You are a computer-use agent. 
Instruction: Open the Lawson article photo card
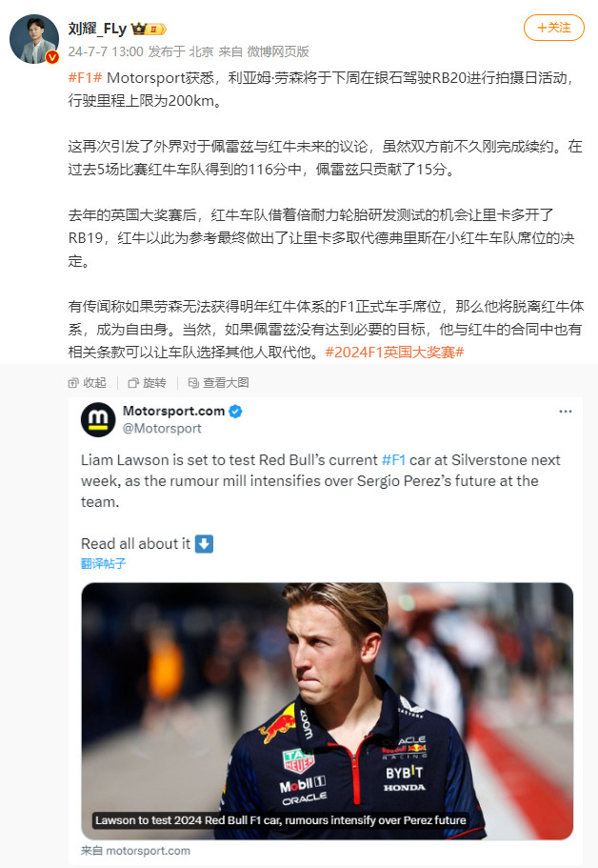coord(327,711)
